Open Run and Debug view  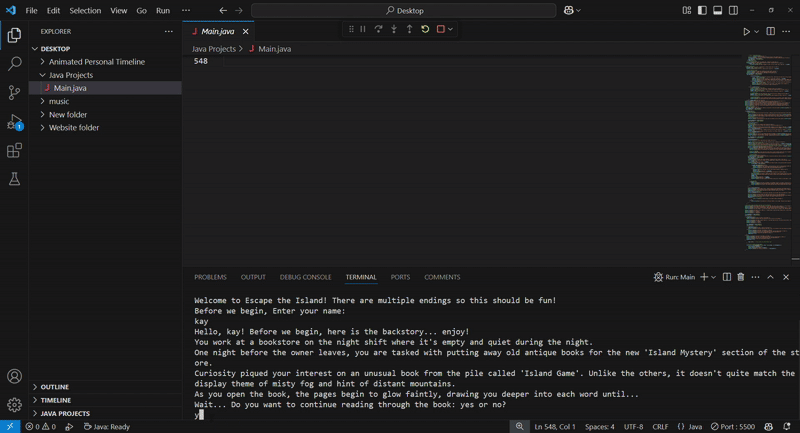click(x=14, y=122)
